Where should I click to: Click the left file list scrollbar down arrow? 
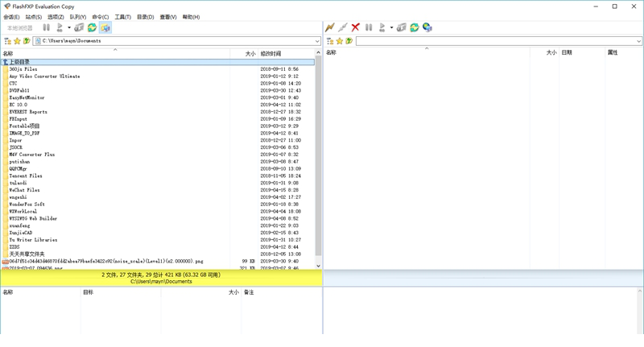(318, 266)
